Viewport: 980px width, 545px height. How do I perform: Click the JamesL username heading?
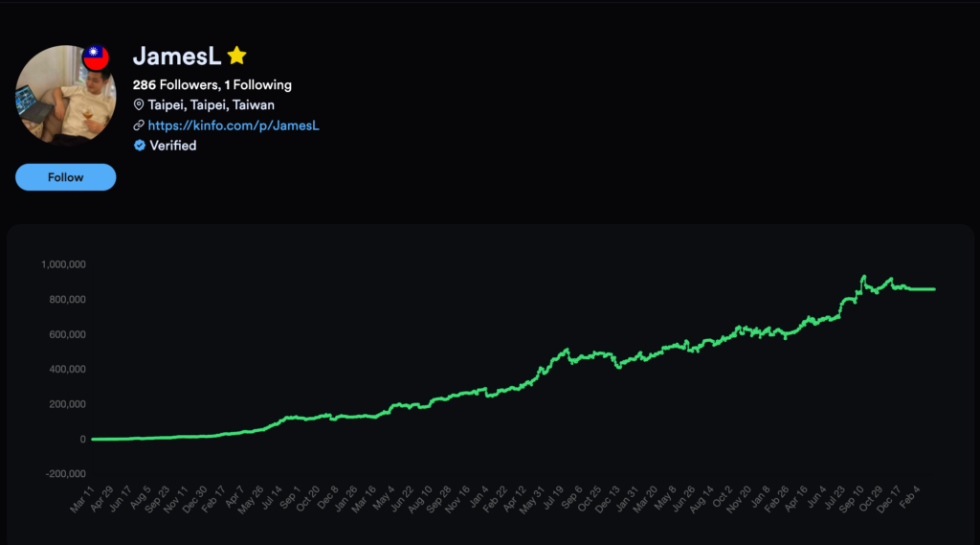[177, 56]
